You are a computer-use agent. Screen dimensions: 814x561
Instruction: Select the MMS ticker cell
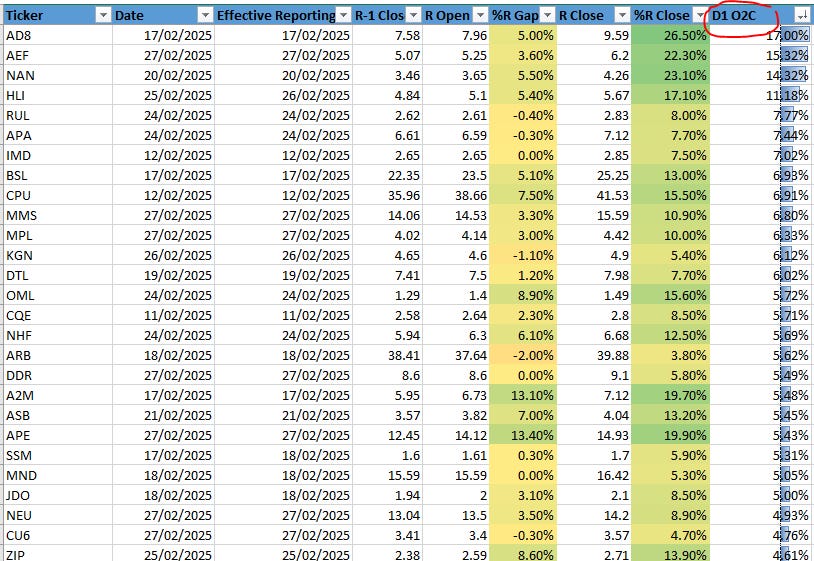(57, 215)
